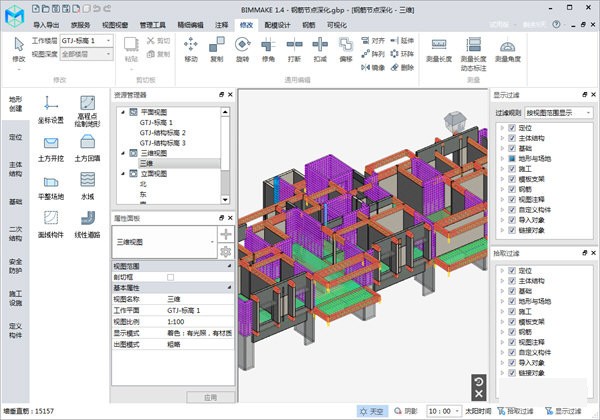Select GTJ-结构标高 2 in resource manager
Screen dimensions: 600x420
click(163, 132)
